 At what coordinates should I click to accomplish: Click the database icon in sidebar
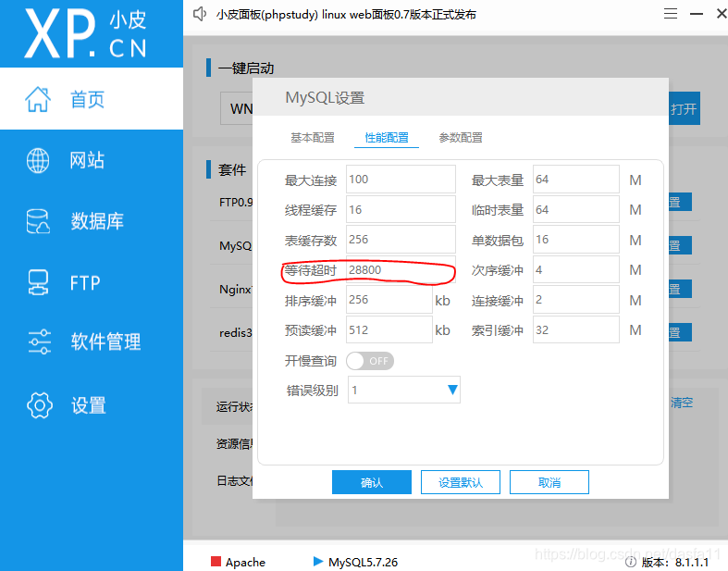tap(38, 221)
